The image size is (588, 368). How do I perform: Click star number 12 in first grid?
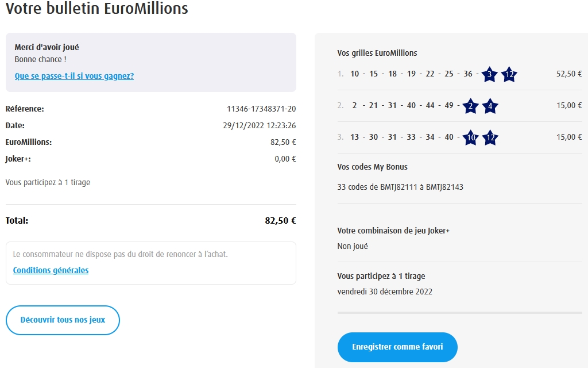pyautogui.click(x=508, y=74)
